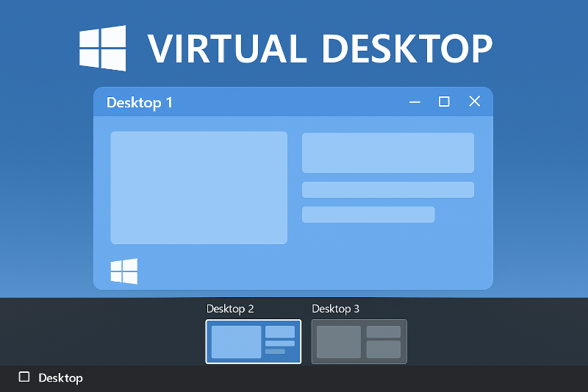
Task: Select the large left panel in Desktop 1
Action: pos(198,188)
